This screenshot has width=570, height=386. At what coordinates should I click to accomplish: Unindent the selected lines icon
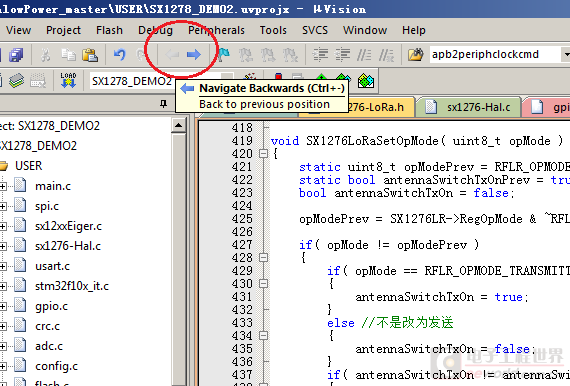(x=342, y=55)
